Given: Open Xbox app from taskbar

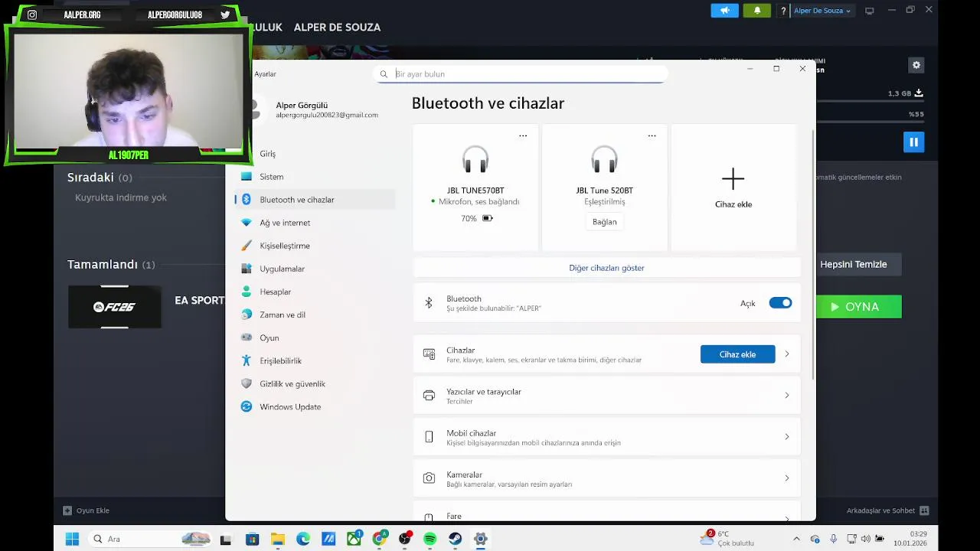Looking at the screenshot, I should (354, 540).
